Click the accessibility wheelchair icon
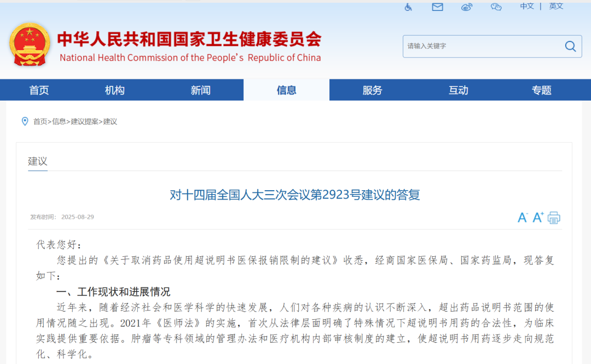The width and height of the screenshot is (591, 364). (x=408, y=7)
